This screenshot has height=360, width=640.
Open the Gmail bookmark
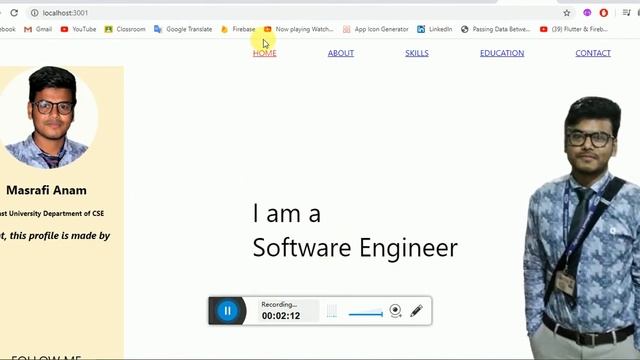pyautogui.click(x=38, y=29)
